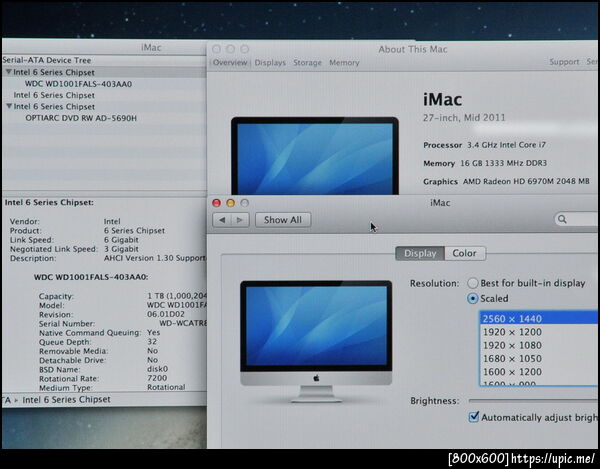This screenshot has height=469, width=600.
Task: Click the Medium Type value Rotational
Action: pyautogui.click(x=166, y=387)
